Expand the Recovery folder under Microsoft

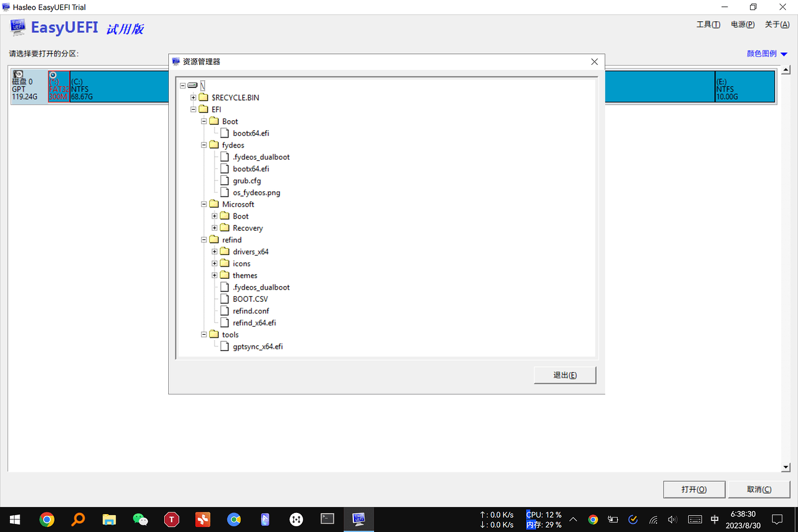[215, 228]
